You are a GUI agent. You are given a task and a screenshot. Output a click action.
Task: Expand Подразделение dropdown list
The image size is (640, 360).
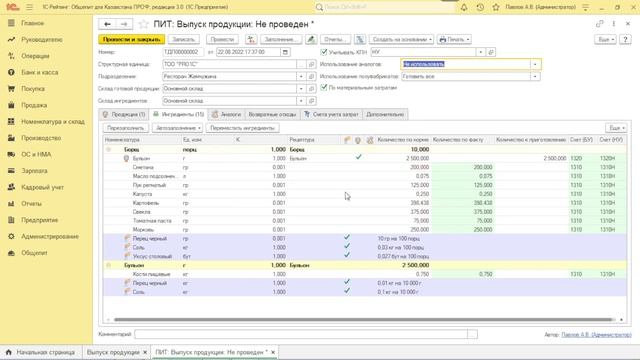(301, 76)
